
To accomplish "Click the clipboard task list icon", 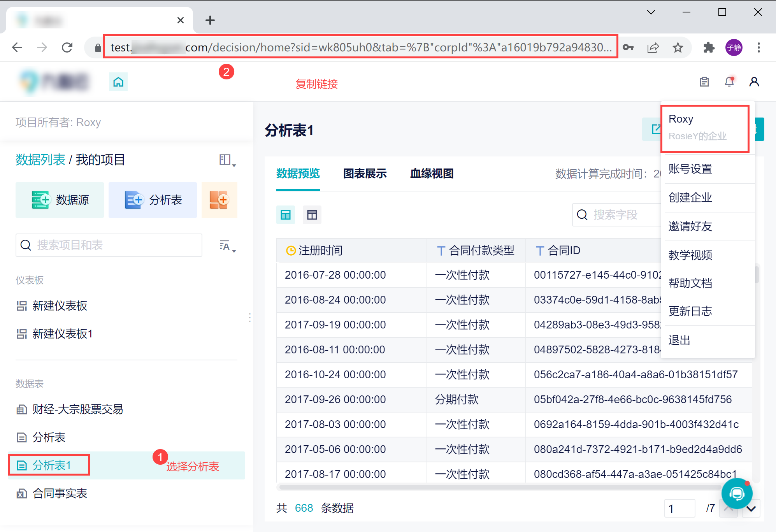I will tap(704, 82).
